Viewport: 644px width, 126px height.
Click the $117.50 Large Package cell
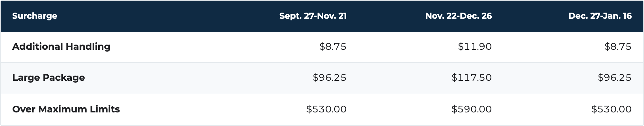tap(471, 78)
